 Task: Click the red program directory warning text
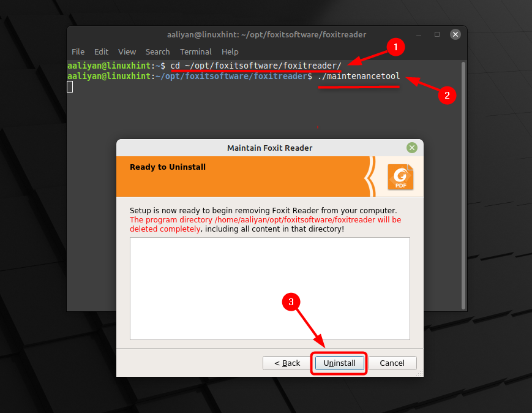pyautogui.click(x=265, y=224)
